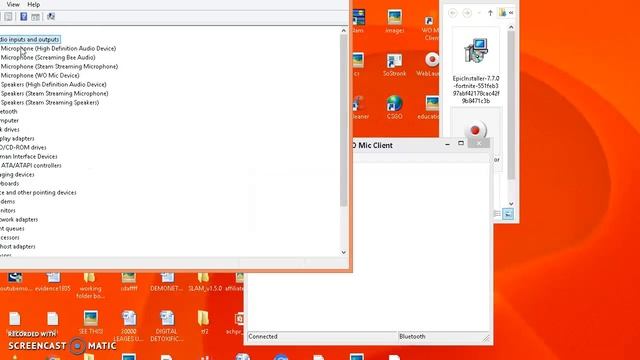
Task: Select the DIGITAL DETOXIFIC desktop document
Action: tap(167, 326)
